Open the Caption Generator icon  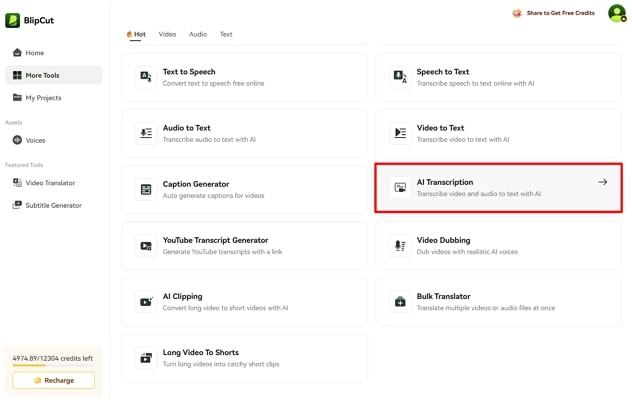click(146, 189)
